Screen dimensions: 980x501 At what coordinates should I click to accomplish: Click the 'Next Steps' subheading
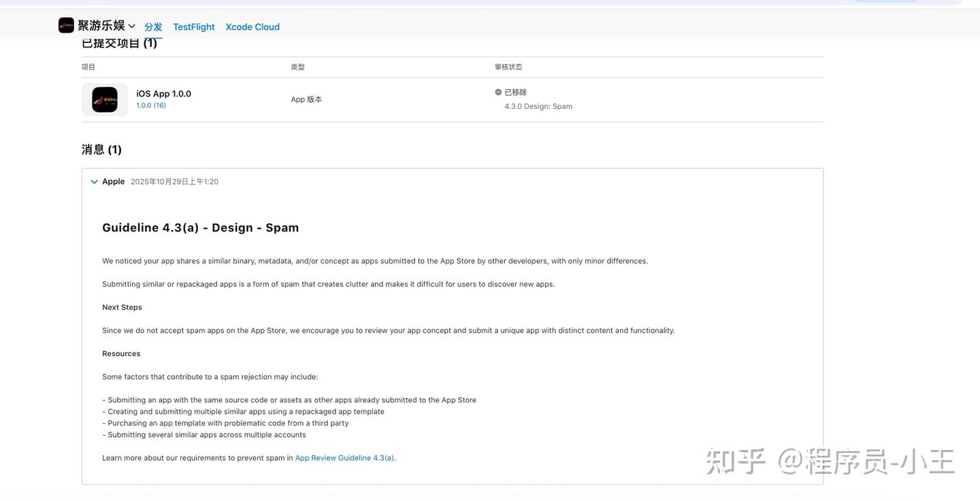[x=122, y=308]
